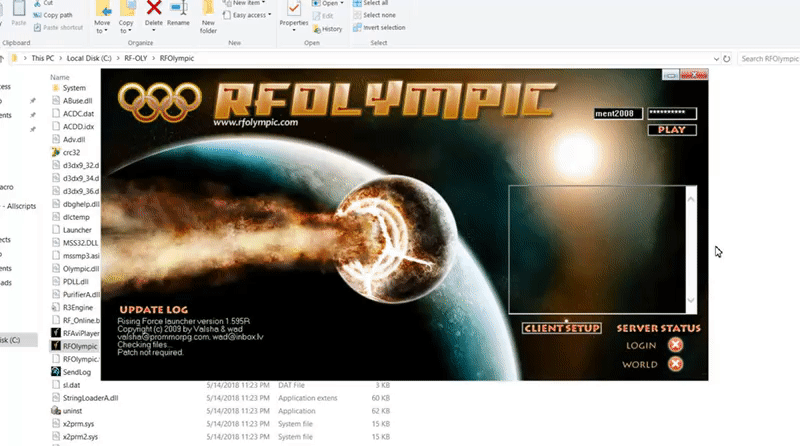Click the Search RFOlympic box
Viewport: 800px width, 446px height.
coord(769,59)
